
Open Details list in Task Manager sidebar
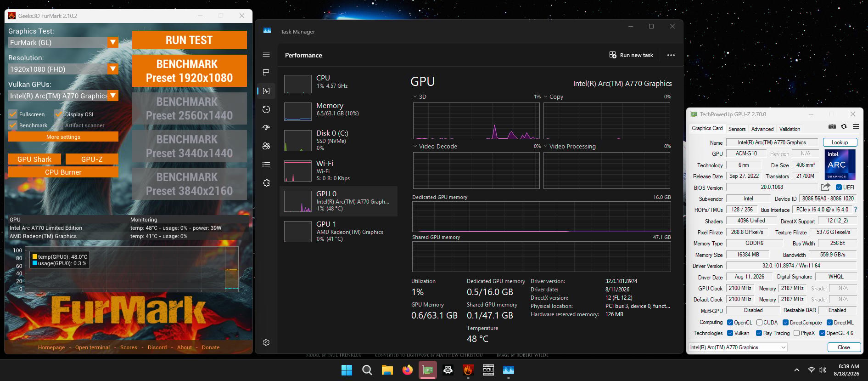[266, 165]
